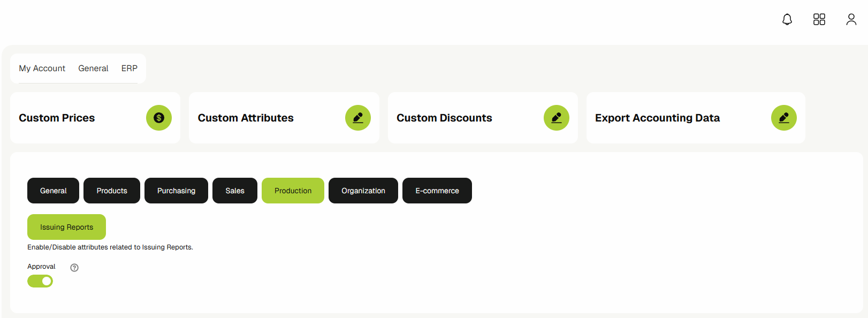
Task: Click the Issuing Reports button
Action: [66, 226]
